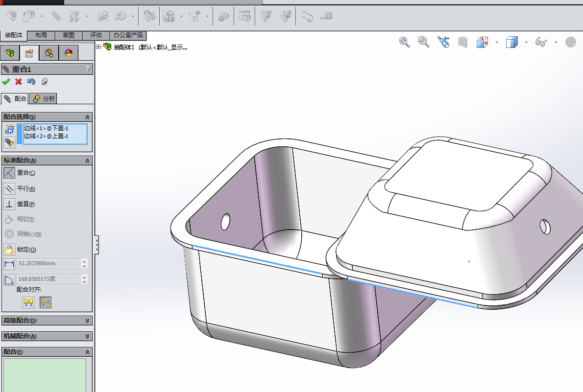The image size is (583, 392).
Task: Click the Bill of Materials icon
Action: pyautogui.click(x=244, y=16)
